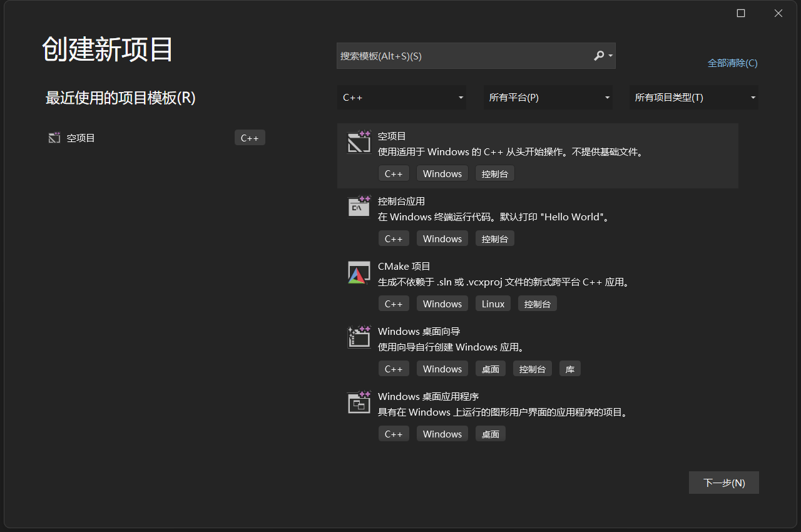Click the 下一步(N) button

pyautogui.click(x=724, y=483)
